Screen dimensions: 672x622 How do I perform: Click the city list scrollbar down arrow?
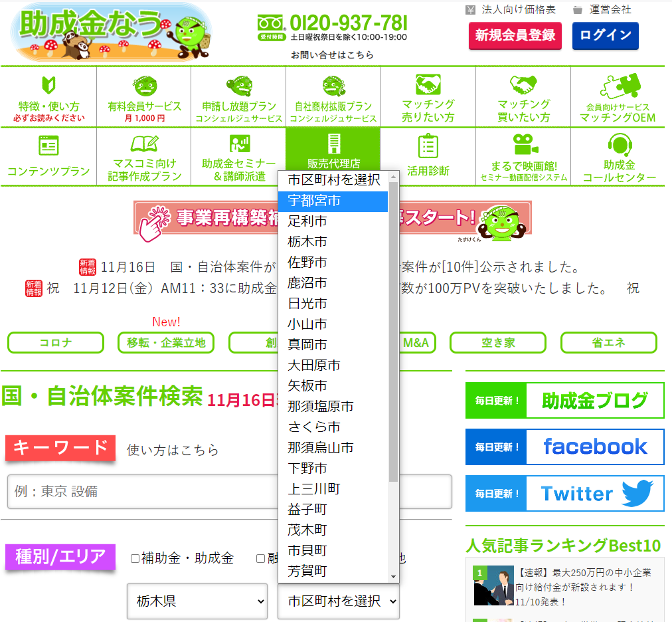393,576
